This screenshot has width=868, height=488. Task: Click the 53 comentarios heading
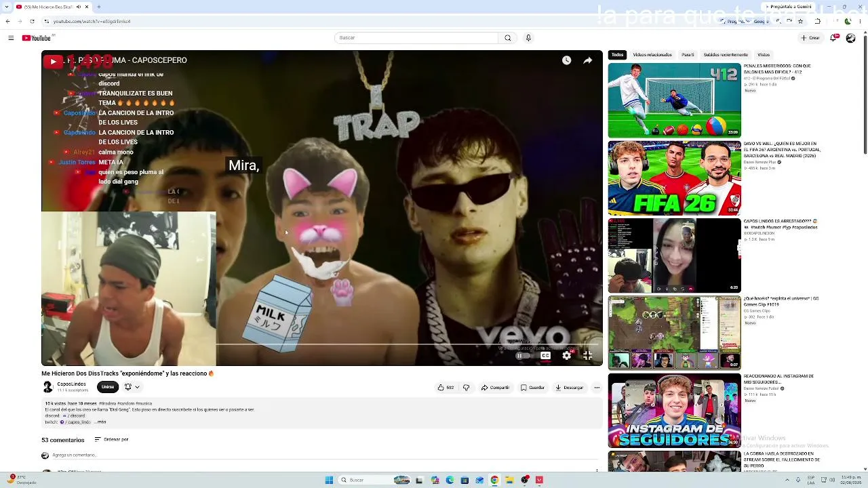[x=63, y=440]
